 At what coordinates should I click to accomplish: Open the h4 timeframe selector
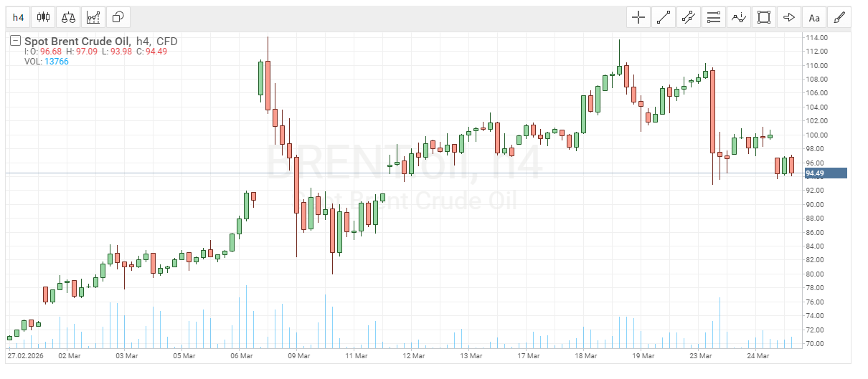pyautogui.click(x=18, y=17)
